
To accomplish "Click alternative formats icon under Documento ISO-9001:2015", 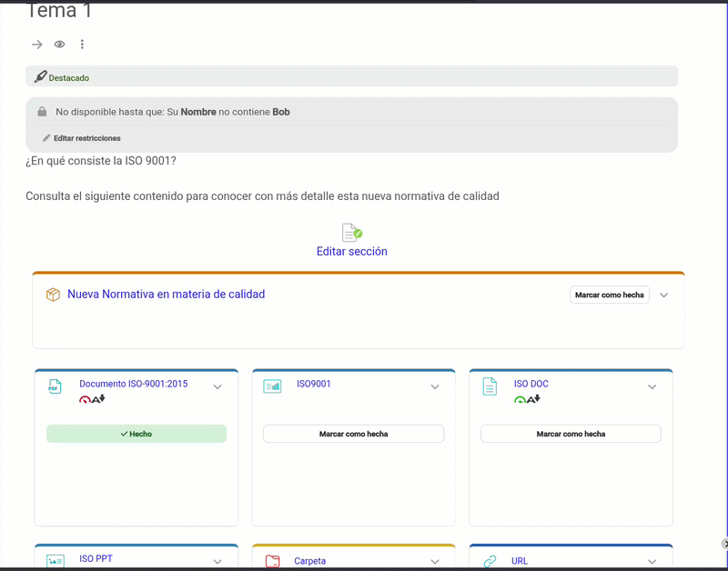I will pos(98,399).
